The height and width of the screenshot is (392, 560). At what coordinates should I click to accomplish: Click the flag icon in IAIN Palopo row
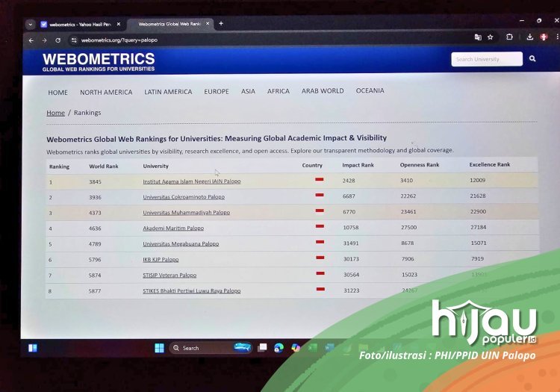coord(320,180)
